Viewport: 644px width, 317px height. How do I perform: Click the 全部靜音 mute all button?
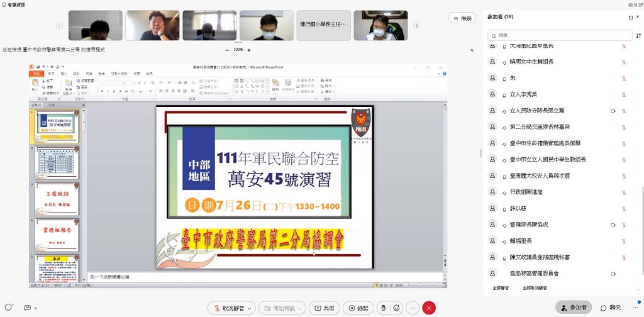[501, 288]
